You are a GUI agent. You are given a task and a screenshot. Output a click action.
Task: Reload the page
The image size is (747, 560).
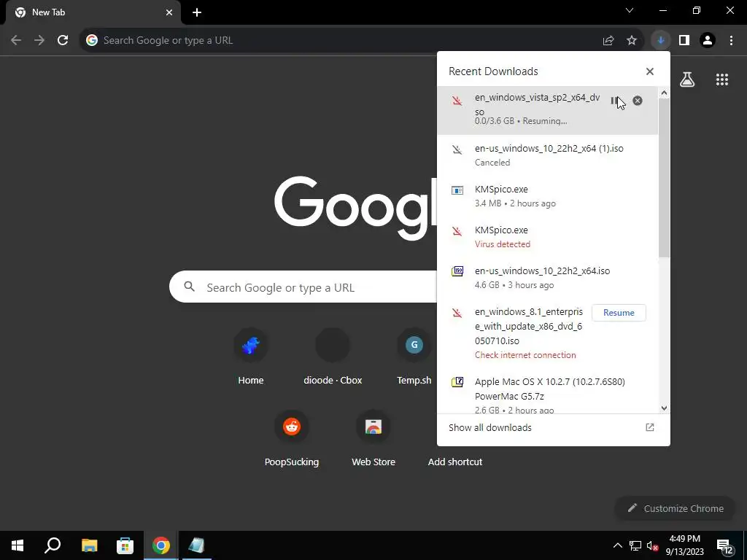[x=63, y=41]
